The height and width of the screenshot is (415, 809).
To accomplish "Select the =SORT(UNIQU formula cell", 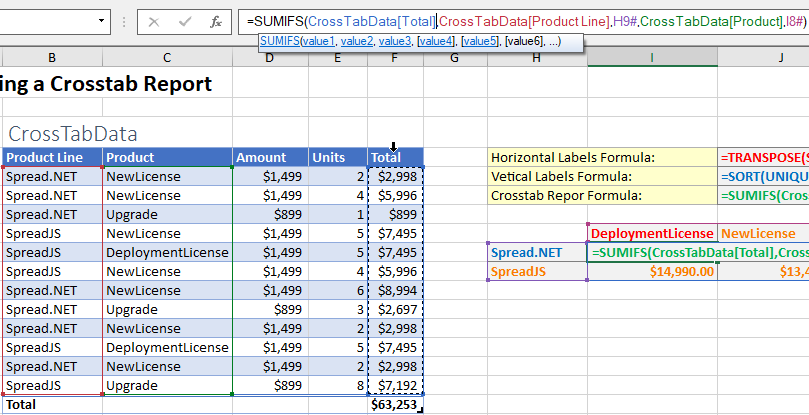I will pyautogui.click(x=763, y=177).
